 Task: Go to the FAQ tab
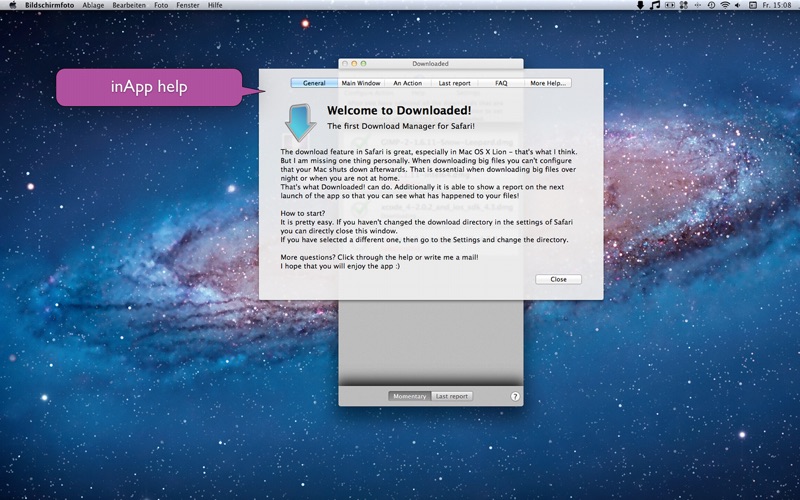[x=501, y=83]
